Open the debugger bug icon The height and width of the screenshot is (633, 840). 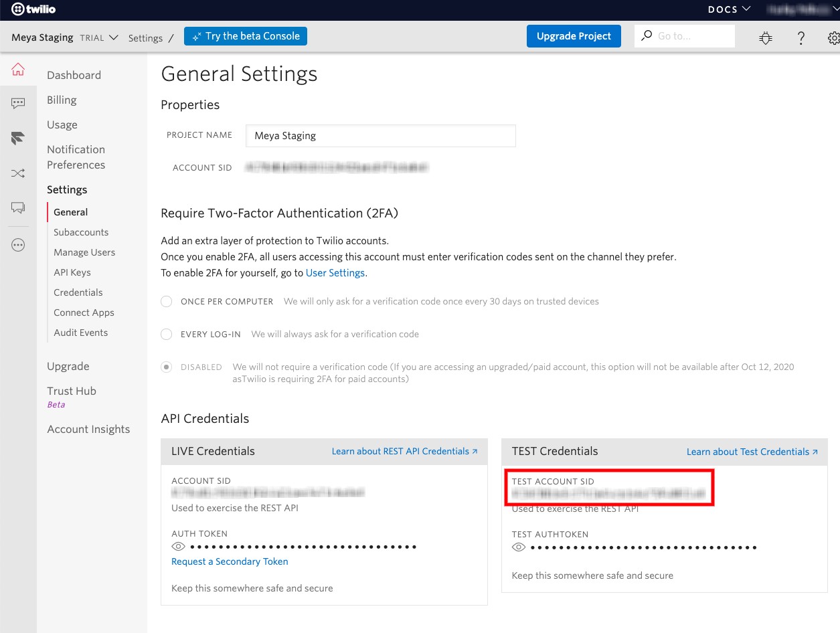coord(766,38)
